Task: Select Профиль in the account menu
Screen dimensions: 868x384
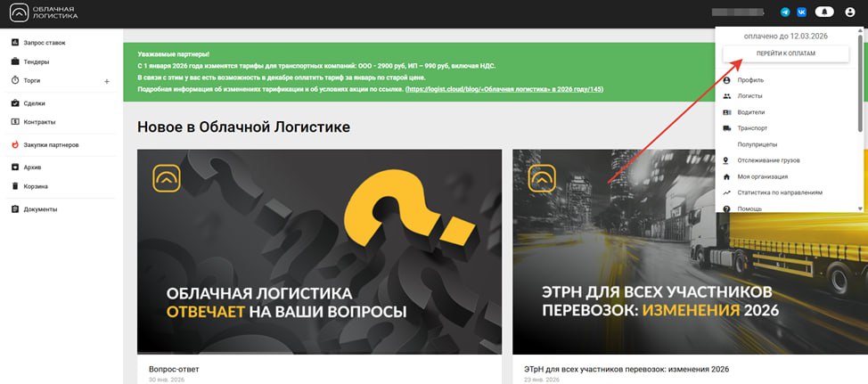Action: (x=750, y=80)
